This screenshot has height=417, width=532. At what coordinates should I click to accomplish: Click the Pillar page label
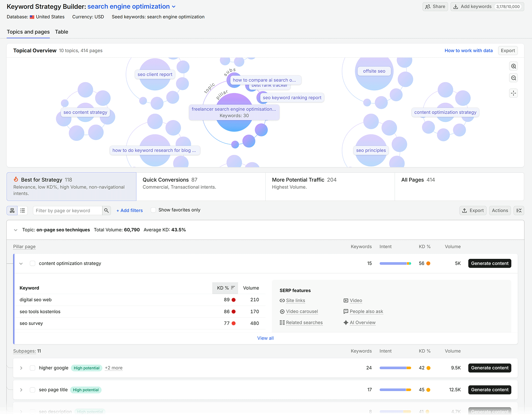pos(24,247)
